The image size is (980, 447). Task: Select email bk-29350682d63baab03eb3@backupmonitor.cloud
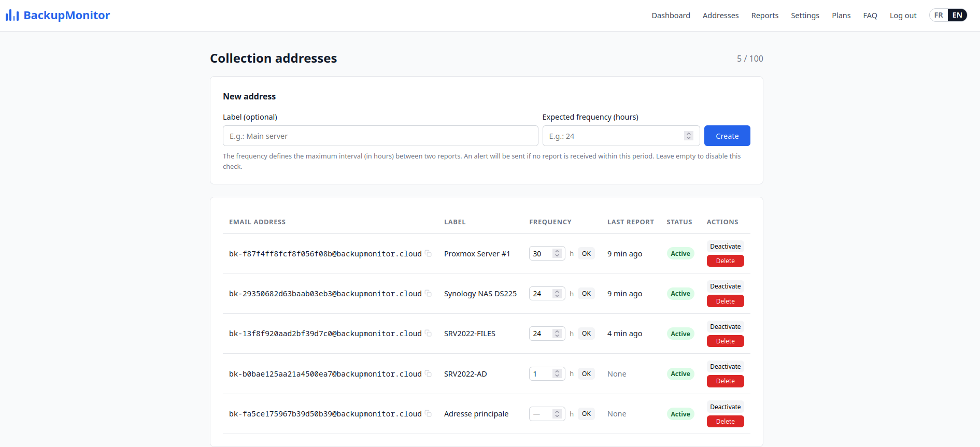click(x=325, y=294)
